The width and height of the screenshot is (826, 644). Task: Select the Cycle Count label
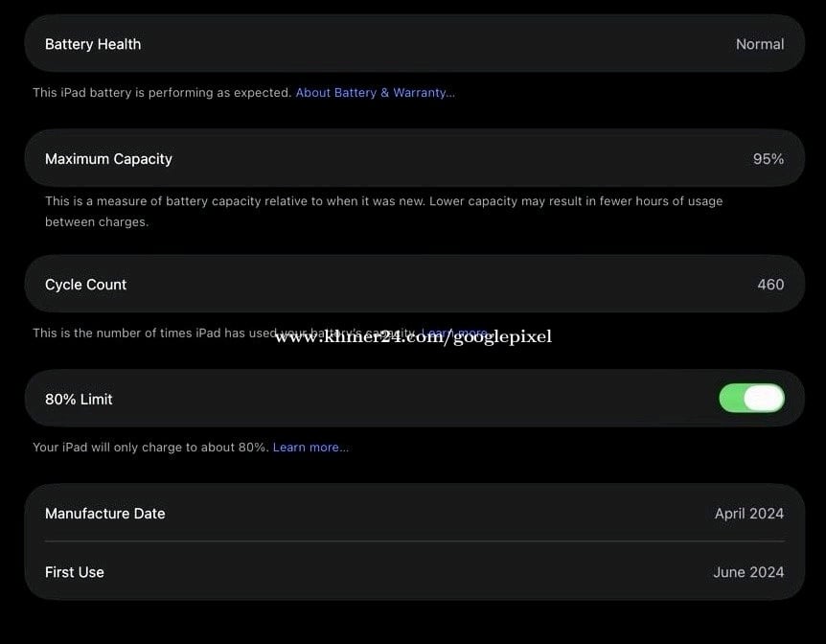pyautogui.click(x=86, y=285)
